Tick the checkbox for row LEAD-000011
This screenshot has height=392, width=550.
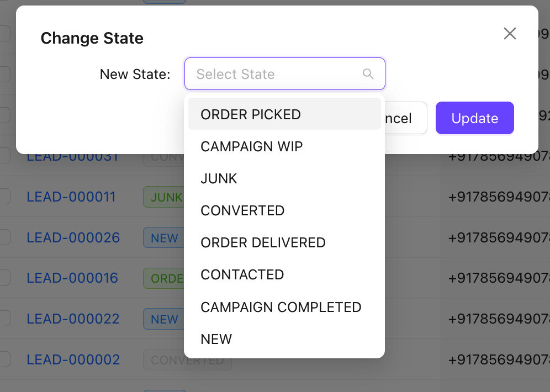coord(4,197)
